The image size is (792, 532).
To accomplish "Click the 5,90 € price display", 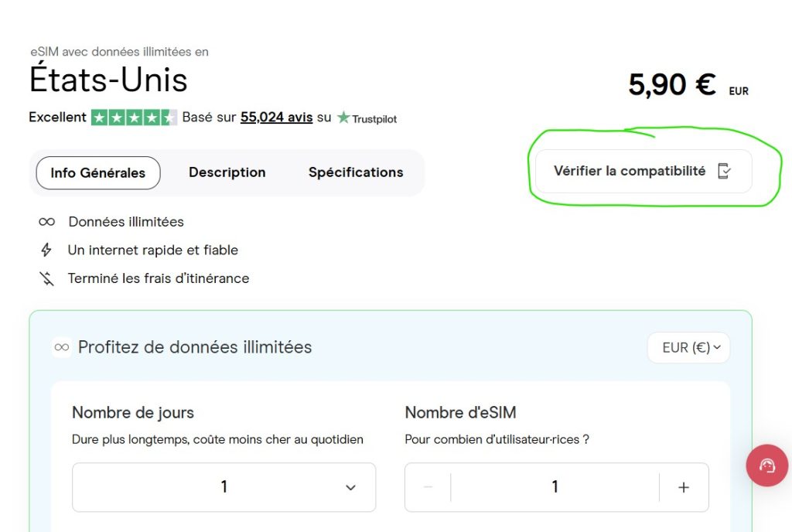I will tap(670, 84).
